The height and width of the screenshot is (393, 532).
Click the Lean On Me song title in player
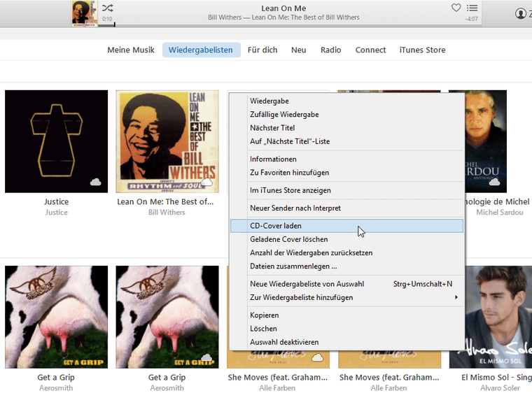(x=283, y=8)
